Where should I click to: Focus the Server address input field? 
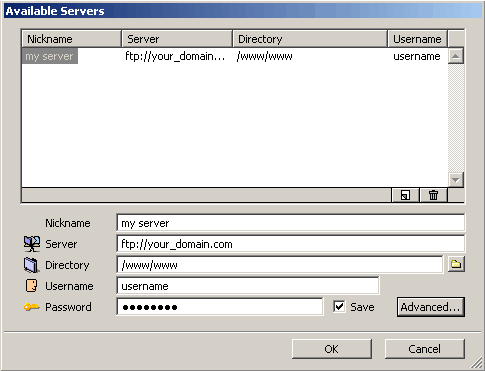[x=290, y=244]
